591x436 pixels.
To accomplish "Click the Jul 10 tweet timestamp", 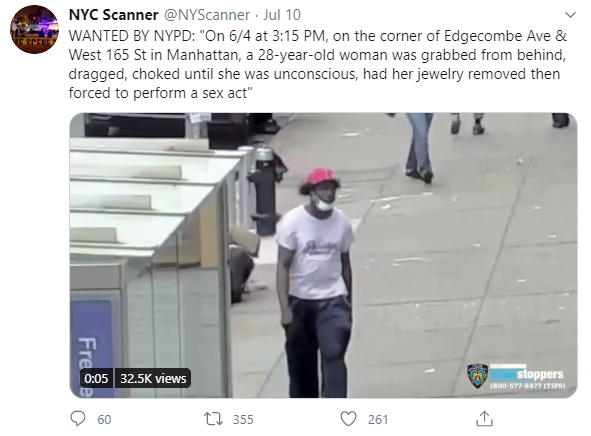I will tap(282, 15).
